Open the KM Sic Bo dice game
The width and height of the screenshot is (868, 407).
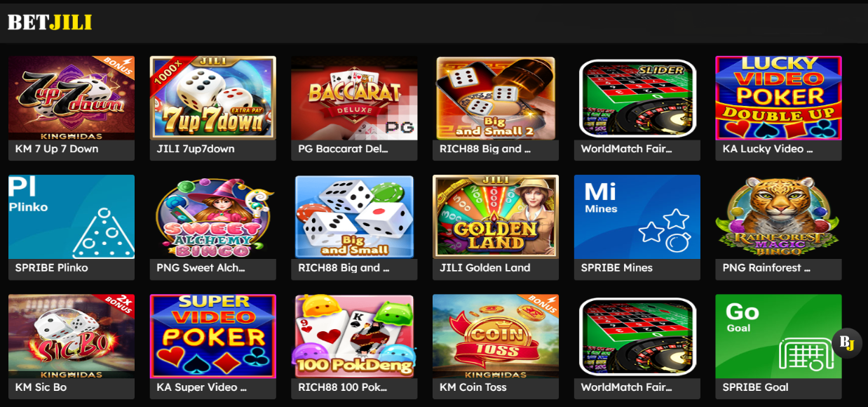(72, 336)
